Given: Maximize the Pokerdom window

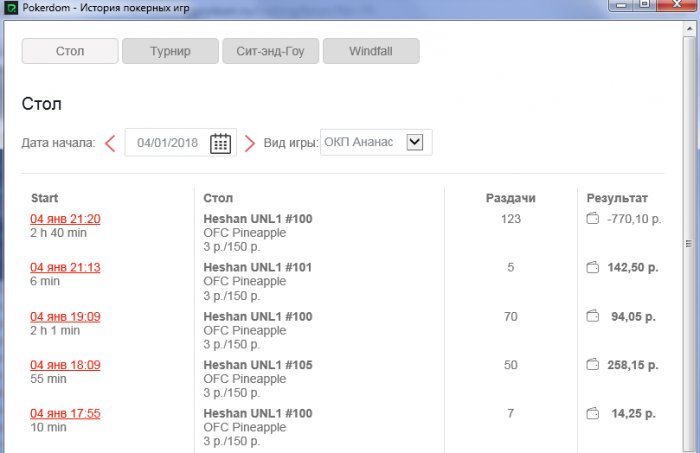Looking at the screenshot, I should (x=644, y=4).
